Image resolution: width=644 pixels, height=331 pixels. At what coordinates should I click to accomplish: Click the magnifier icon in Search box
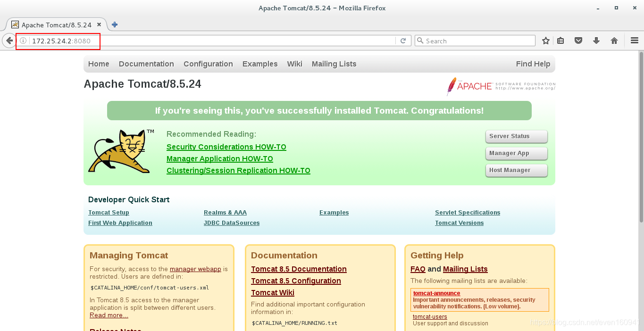pyautogui.click(x=420, y=41)
